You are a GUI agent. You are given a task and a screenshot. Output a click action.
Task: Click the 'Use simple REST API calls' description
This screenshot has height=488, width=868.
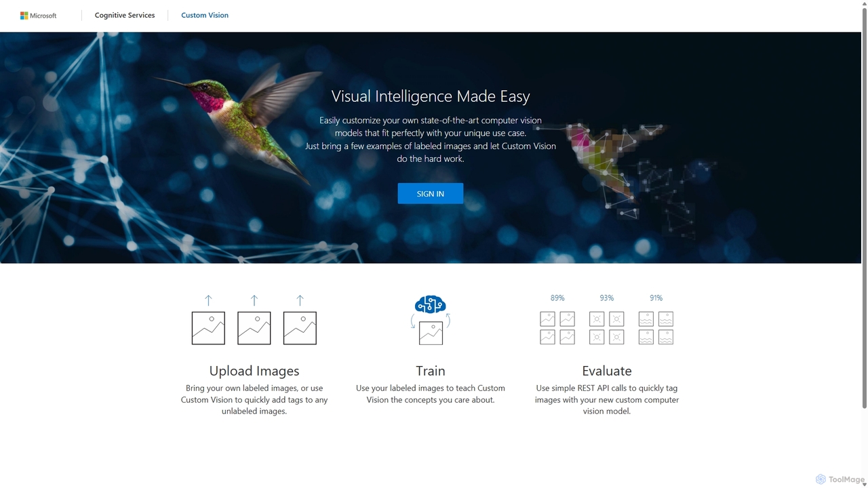point(607,400)
